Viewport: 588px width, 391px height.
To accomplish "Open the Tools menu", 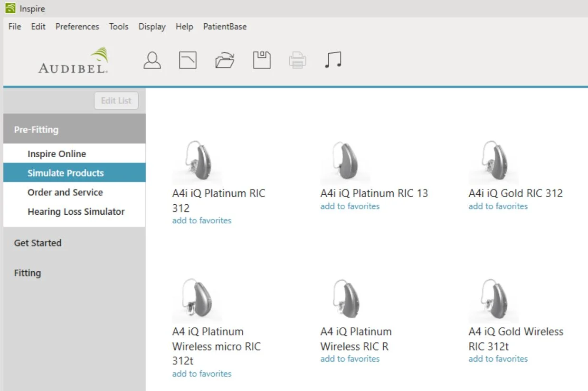I will (119, 27).
